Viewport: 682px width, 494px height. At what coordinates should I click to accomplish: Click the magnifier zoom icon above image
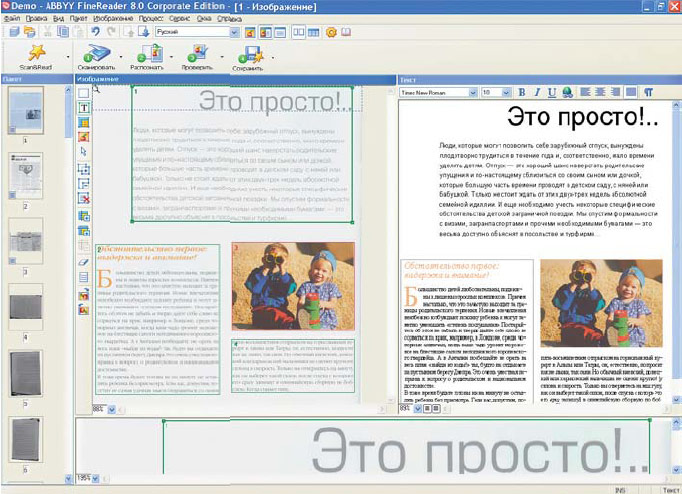[x=96, y=89]
